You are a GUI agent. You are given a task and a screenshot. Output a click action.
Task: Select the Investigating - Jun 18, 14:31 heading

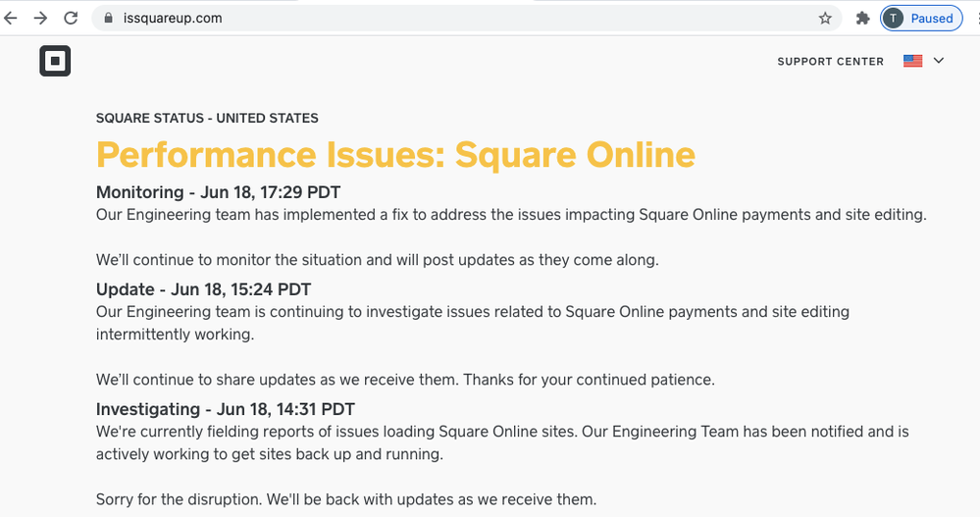225,409
